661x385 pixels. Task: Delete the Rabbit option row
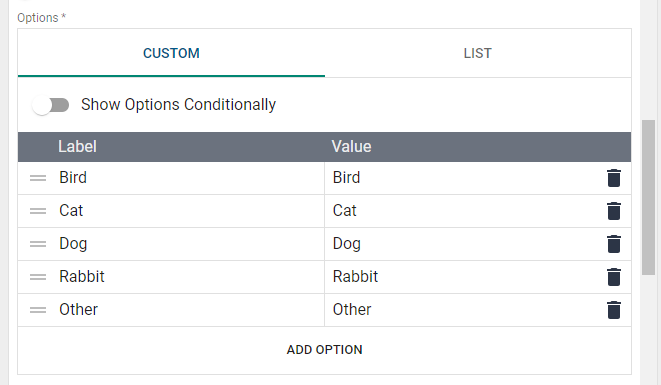coord(614,277)
